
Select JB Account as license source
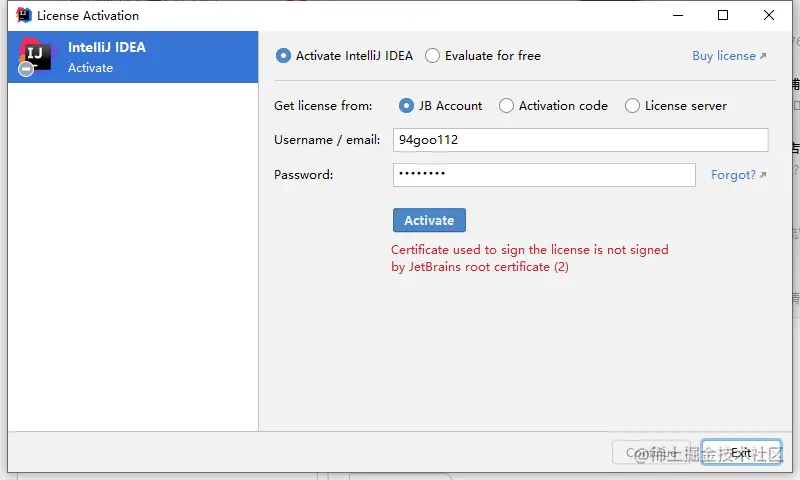pos(406,106)
